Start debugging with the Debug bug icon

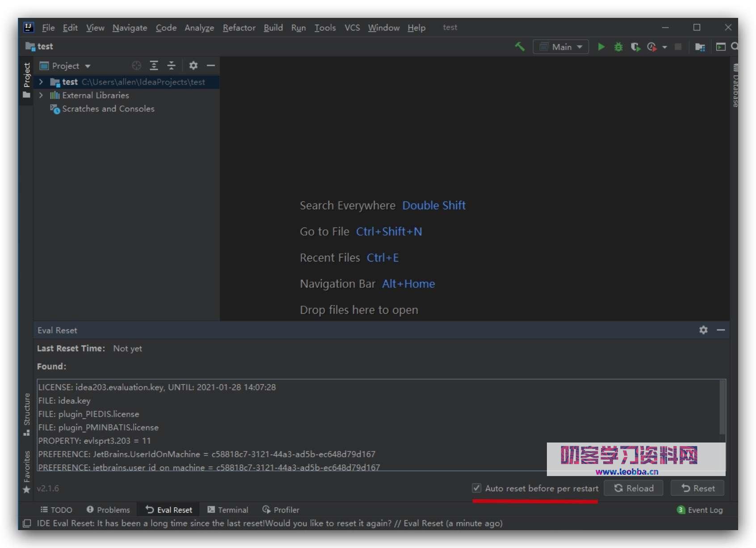click(x=618, y=46)
